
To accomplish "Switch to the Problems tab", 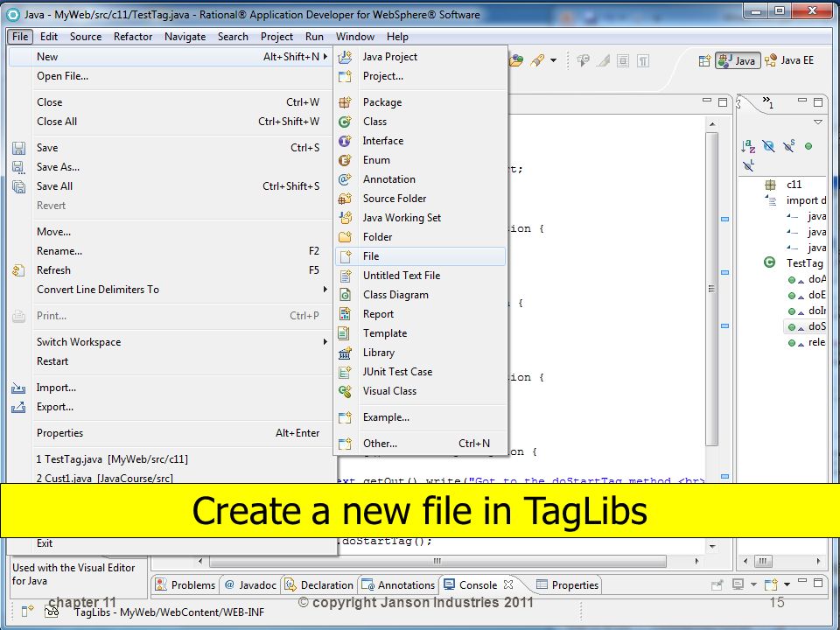I will [185, 585].
